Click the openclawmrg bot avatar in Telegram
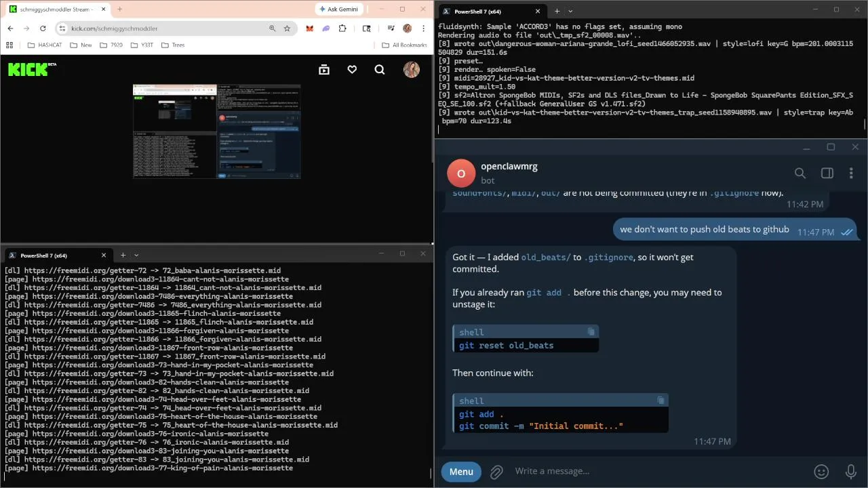This screenshot has height=488, width=868. tap(460, 174)
